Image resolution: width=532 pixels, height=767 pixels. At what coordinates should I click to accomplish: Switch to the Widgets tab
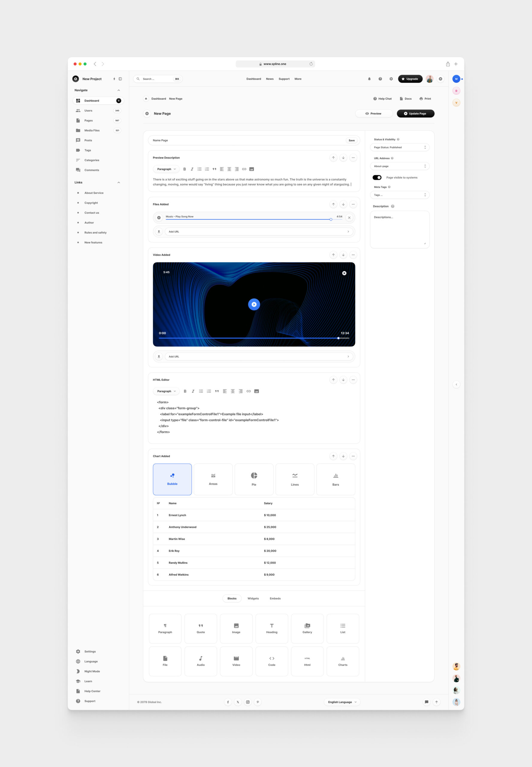253,598
